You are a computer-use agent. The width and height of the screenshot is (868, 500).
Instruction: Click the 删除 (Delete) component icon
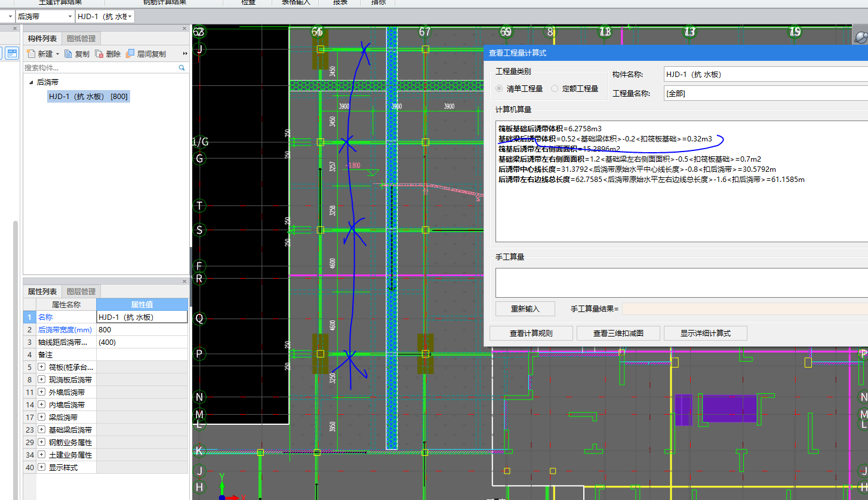[100, 54]
